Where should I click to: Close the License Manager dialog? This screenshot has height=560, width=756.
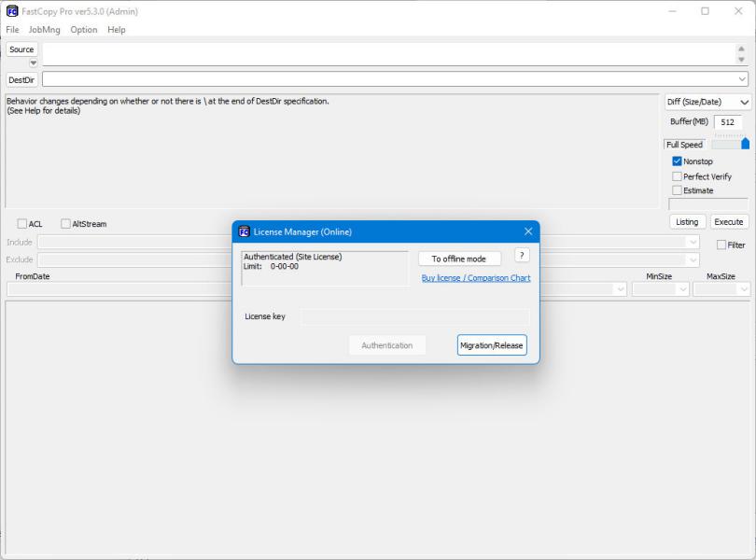pos(528,231)
